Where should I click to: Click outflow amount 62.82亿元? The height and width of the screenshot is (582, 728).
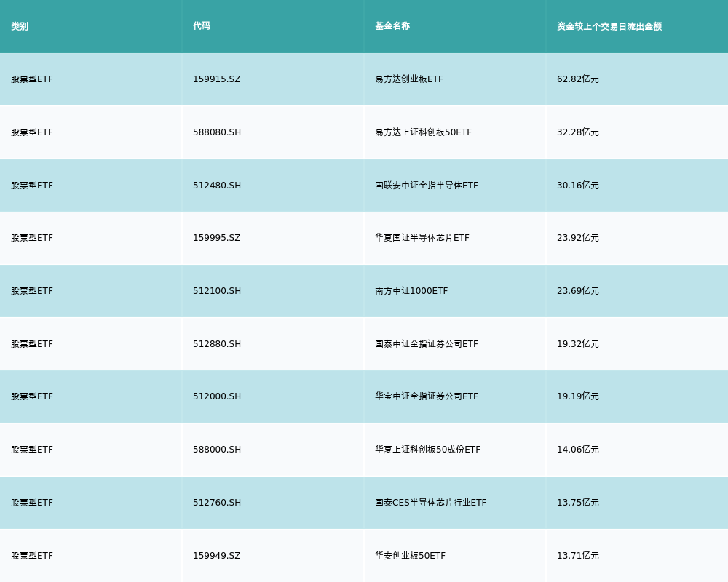click(x=577, y=79)
